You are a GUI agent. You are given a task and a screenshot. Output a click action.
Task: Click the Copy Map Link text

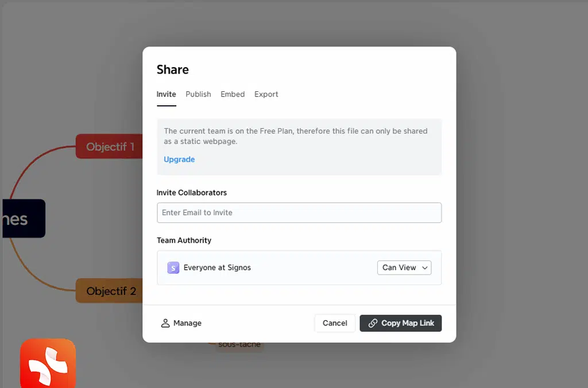408,323
